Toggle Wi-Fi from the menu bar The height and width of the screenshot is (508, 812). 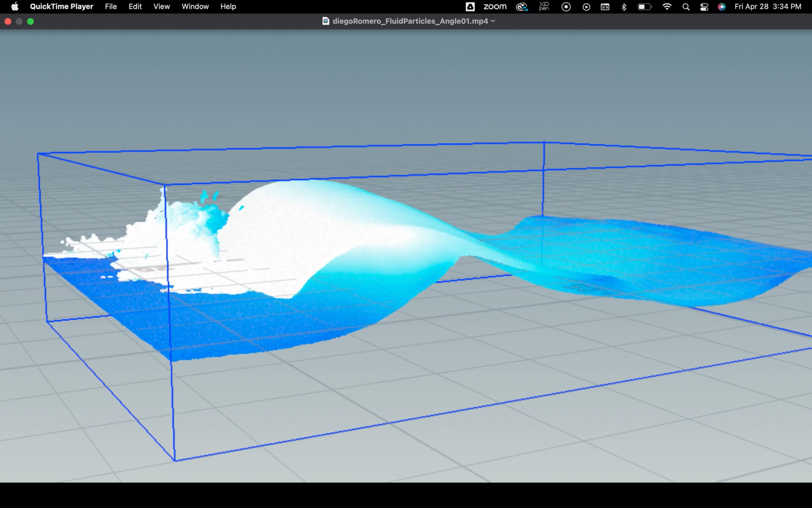(667, 6)
